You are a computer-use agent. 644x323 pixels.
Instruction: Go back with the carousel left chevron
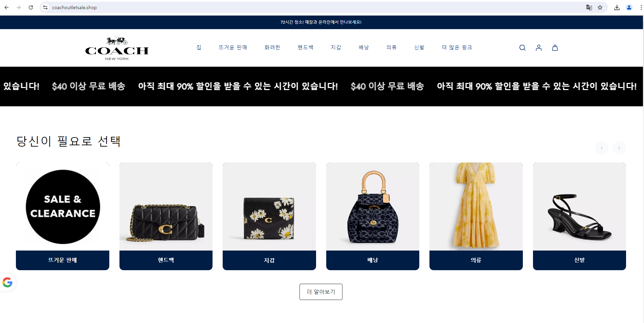pyautogui.click(x=601, y=148)
